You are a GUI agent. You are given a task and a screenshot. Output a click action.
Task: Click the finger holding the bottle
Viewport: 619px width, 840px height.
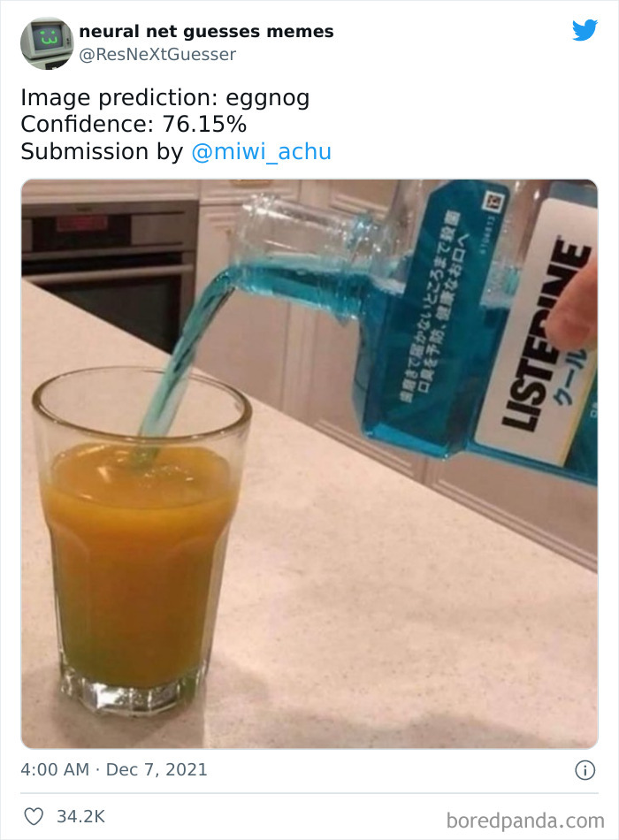click(x=575, y=307)
